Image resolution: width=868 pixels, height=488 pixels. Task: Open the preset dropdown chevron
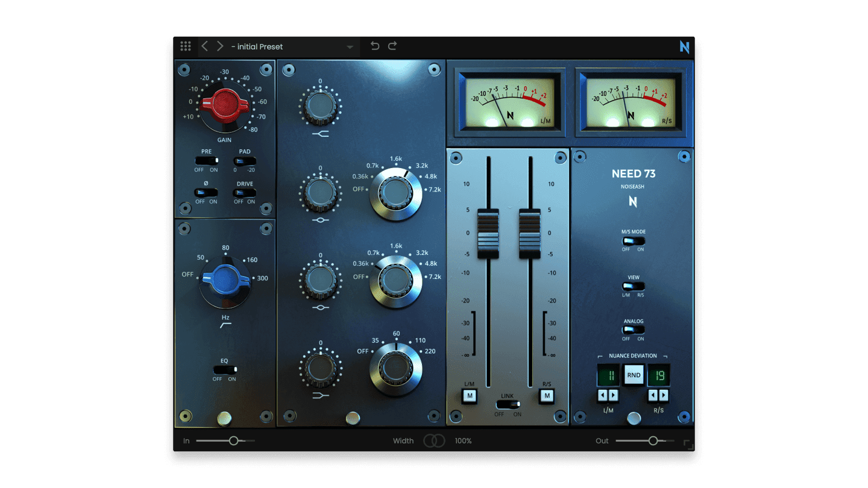(x=350, y=46)
